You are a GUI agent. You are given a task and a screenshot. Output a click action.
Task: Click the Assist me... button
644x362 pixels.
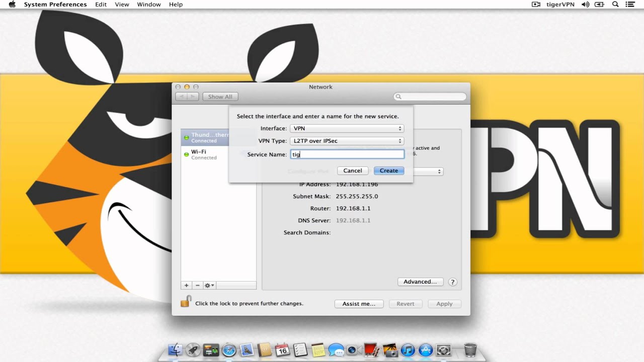pos(359,304)
